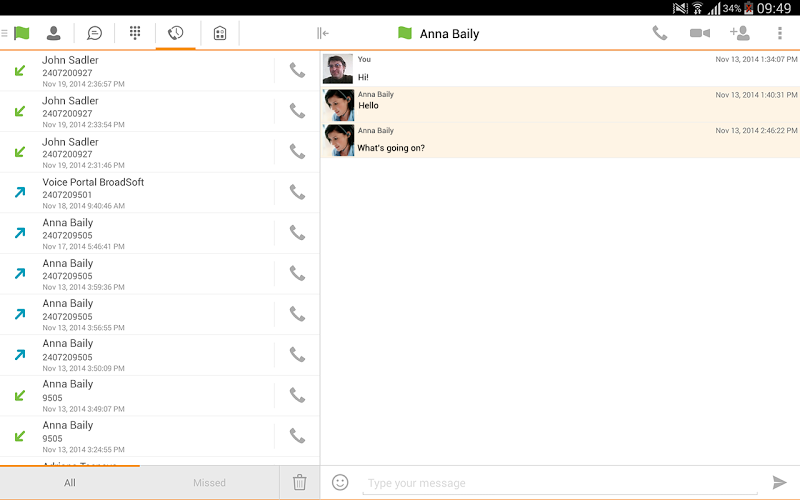The image size is (800, 500).
Task: Open the first John Sadler call entry
Action: click(x=140, y=71)
